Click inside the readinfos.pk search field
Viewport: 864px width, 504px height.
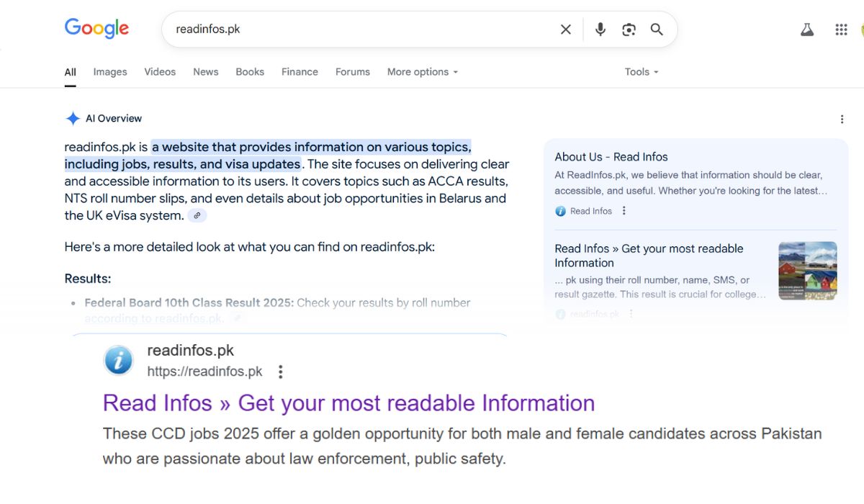360,30
